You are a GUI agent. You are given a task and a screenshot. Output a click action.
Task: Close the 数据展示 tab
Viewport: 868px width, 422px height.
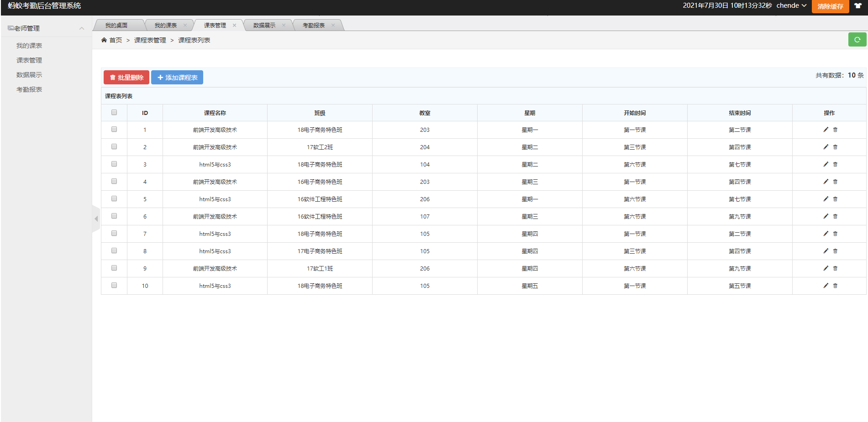(284, 26)
